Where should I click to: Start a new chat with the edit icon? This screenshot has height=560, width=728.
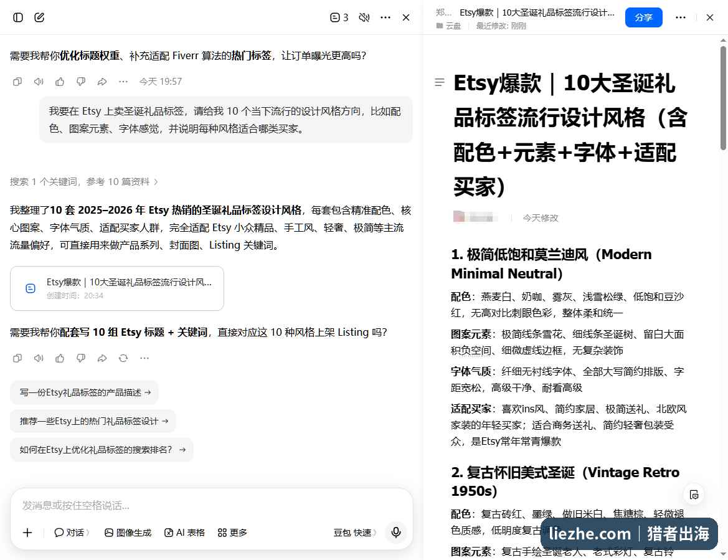39,17
